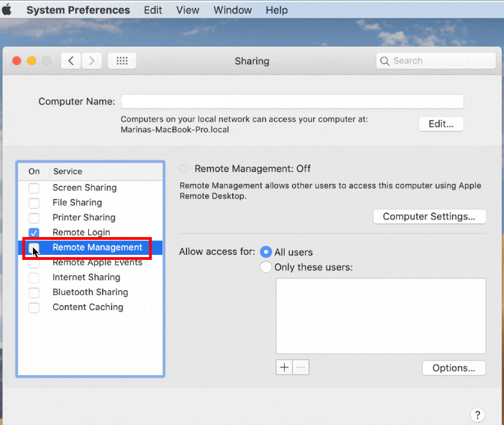Select Bluetooth Sharing in service list
504x425 pixels.
90,292
